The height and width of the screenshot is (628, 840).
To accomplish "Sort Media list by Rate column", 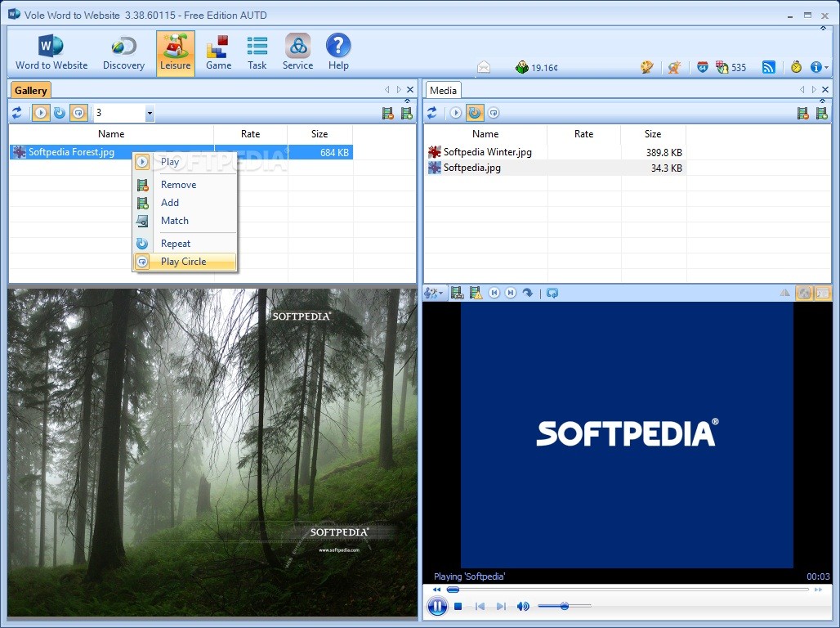I will [x=584, y=134].
